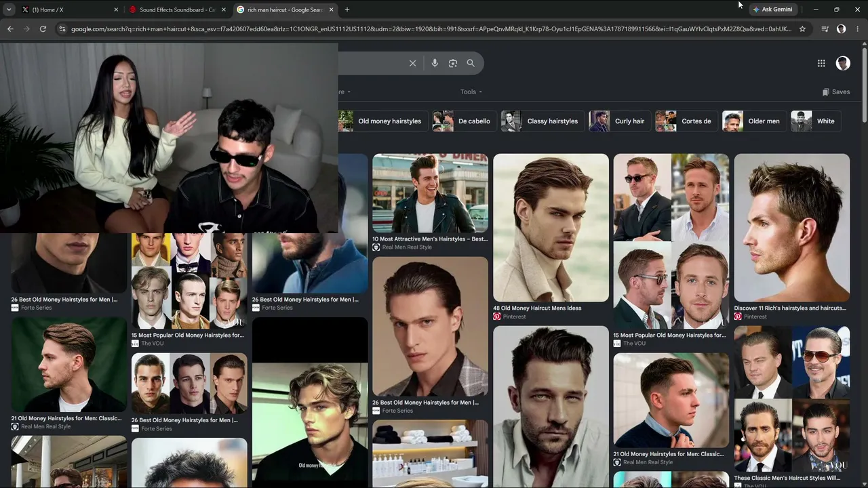868x488 pixels.
Task: Filter by 'White' chip
Action: coord(816,121)
